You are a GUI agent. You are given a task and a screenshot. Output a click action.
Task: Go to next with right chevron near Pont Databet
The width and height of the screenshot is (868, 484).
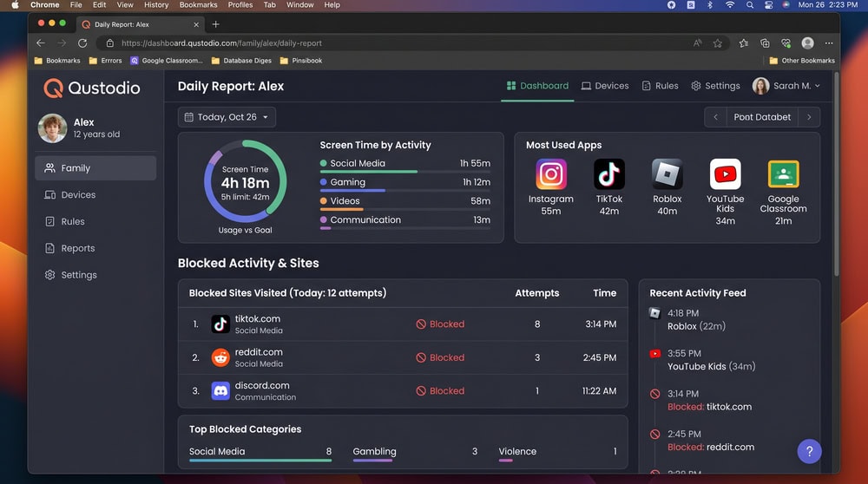pyautogui.click(x=809, y=117)
